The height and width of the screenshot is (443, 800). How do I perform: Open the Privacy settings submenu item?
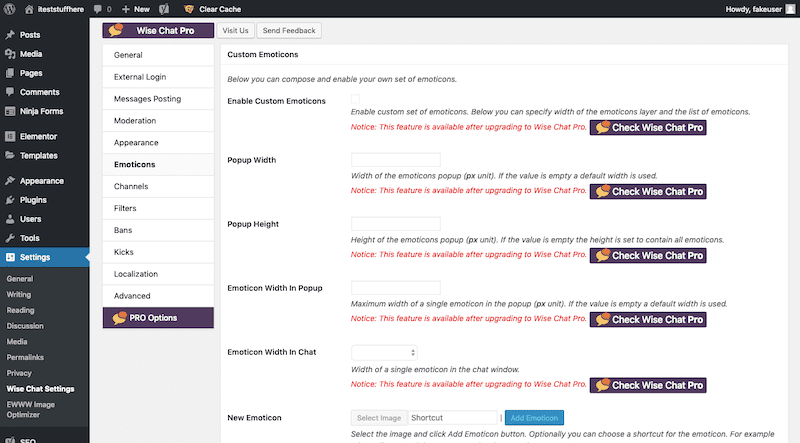pyautogui.click(x=19, y=373)
